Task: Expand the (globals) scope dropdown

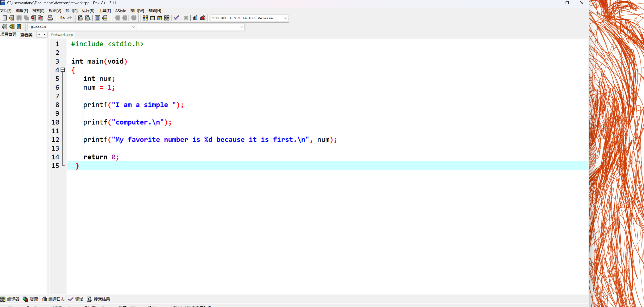Action: pyautogui.click(x=133, y=27)
